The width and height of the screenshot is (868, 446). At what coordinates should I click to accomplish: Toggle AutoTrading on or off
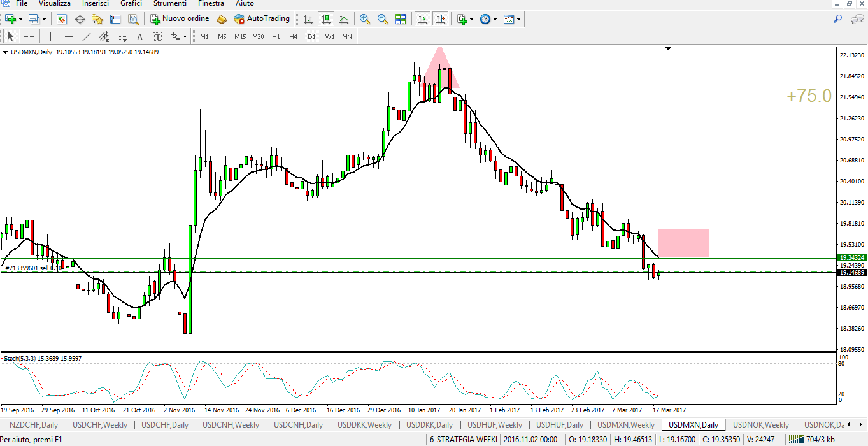click(262, 19)
